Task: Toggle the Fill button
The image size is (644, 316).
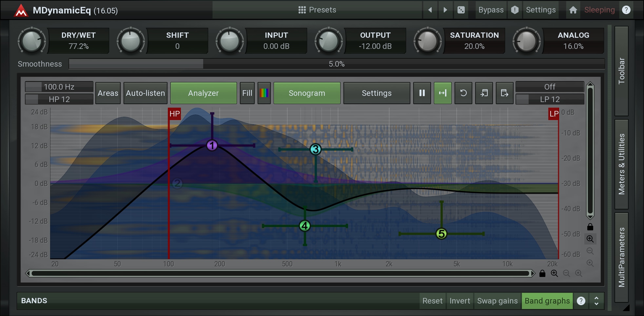Action: [x=247, y=93]
